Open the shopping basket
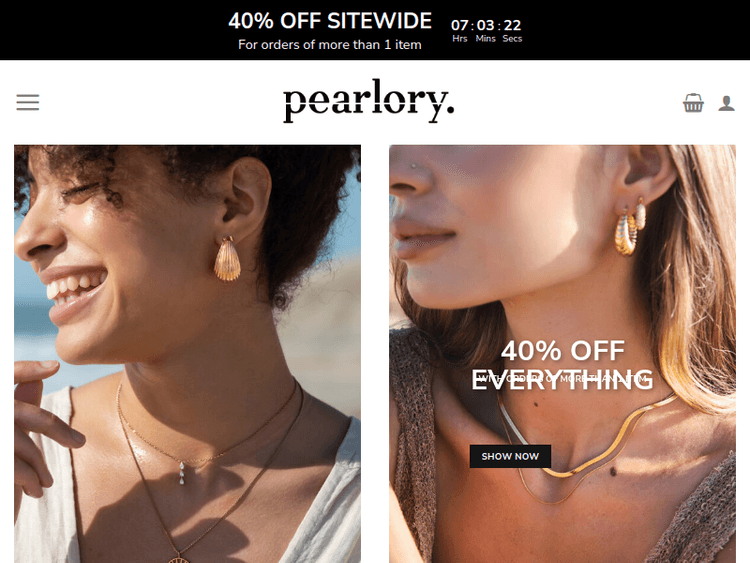Viewport: 750px width, 563px height. tap(693, 103)
